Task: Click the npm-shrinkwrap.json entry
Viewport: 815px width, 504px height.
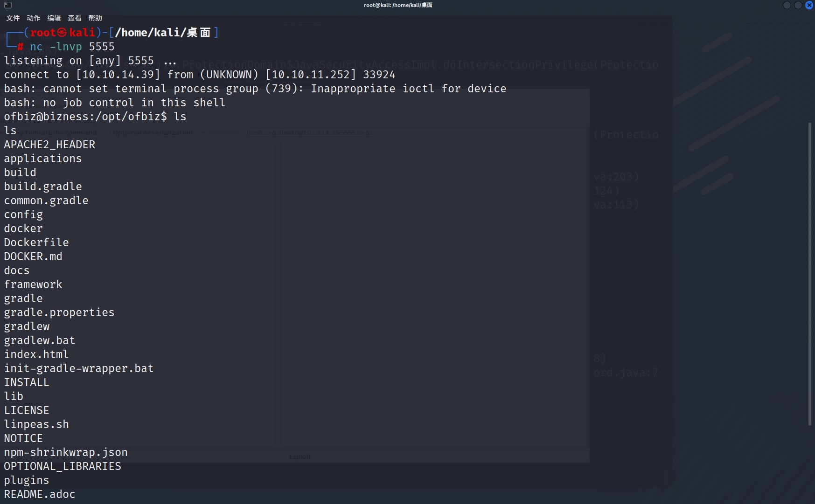Action: pyautogui.click(x=66, y=452)
